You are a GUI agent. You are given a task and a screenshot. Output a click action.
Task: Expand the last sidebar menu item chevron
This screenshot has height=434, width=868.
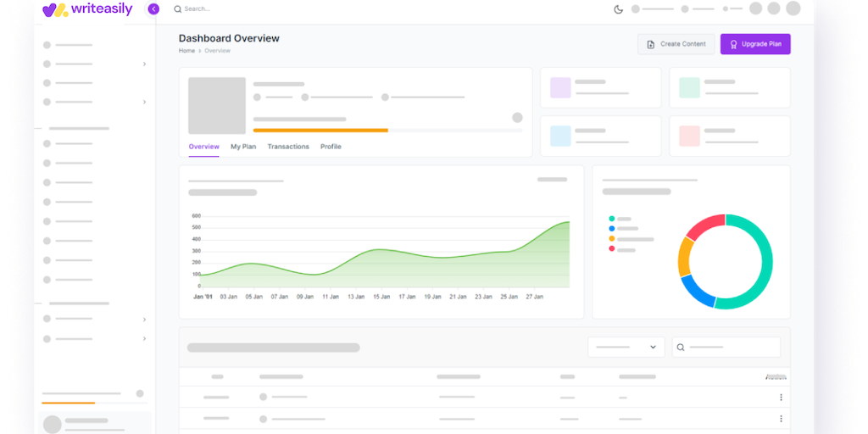(144, 338)
